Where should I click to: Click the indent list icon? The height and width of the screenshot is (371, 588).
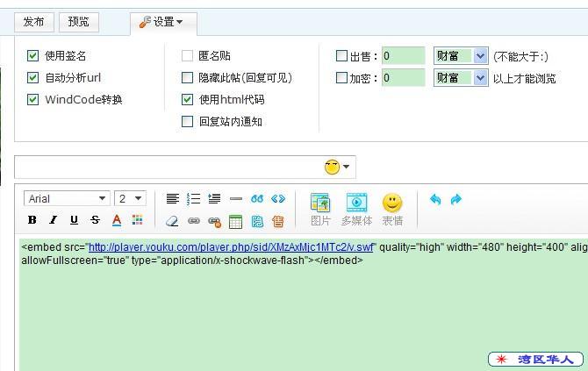(214, 198)
